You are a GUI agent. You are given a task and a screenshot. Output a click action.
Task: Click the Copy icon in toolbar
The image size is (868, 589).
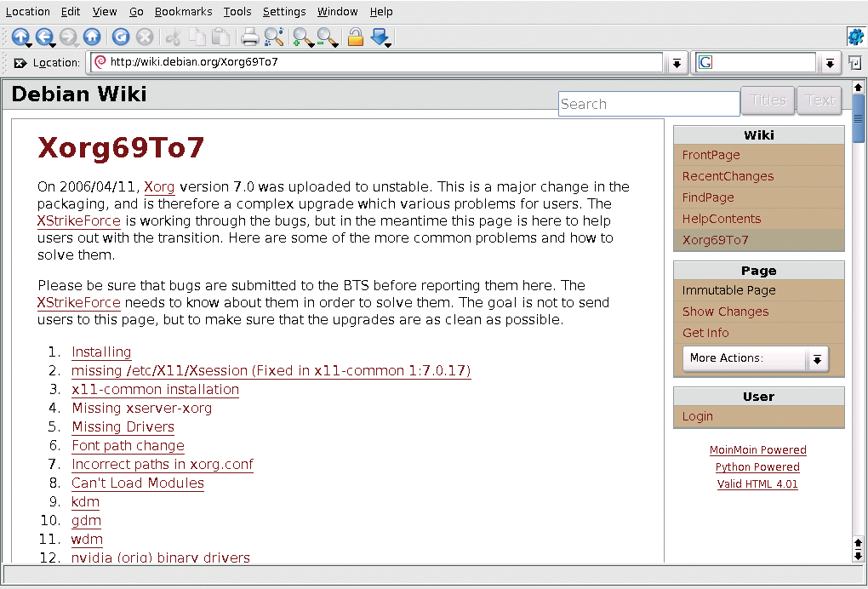point(197,37)
